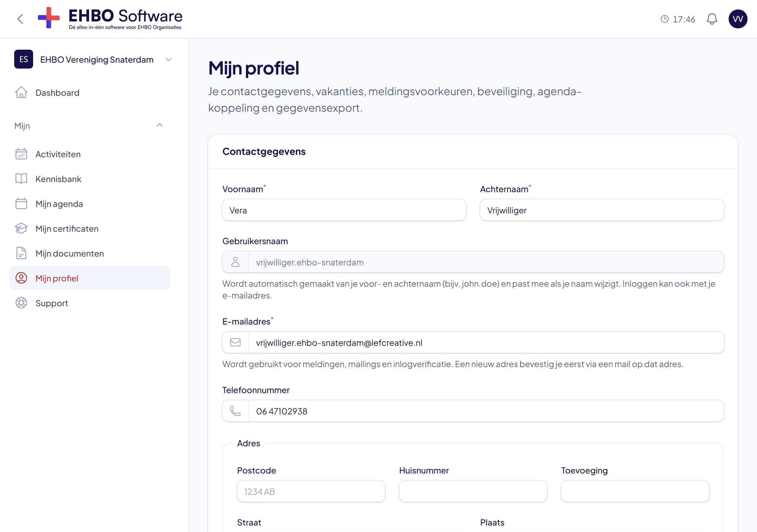This screenshot has height=532, width=757.
Task: Click the Mijn profiel user icon
Action: coord(21,278)
